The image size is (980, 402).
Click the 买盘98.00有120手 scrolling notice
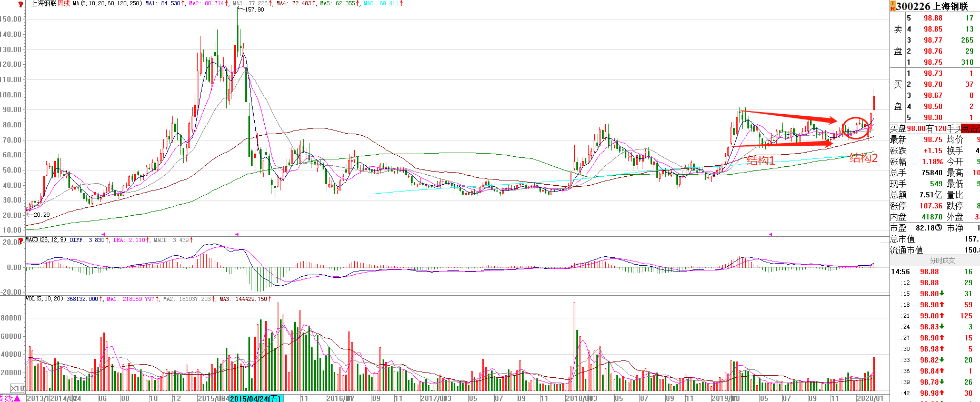tap(925, 128)
